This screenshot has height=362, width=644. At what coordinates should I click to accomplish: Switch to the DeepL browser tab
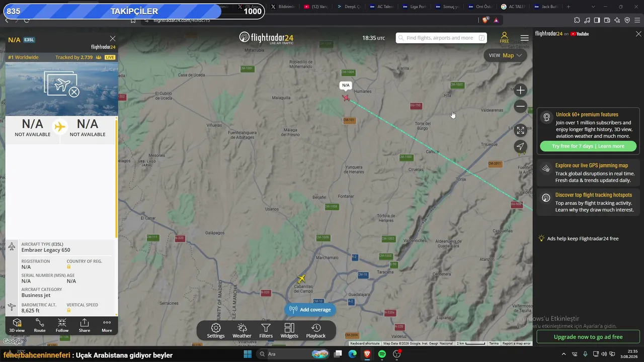[349, 7]
